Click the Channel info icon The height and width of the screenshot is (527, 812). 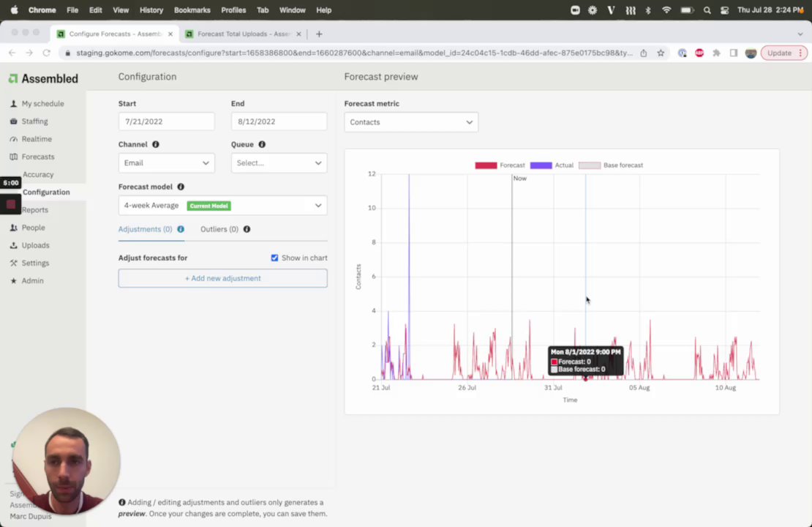[x=155, y=145]
